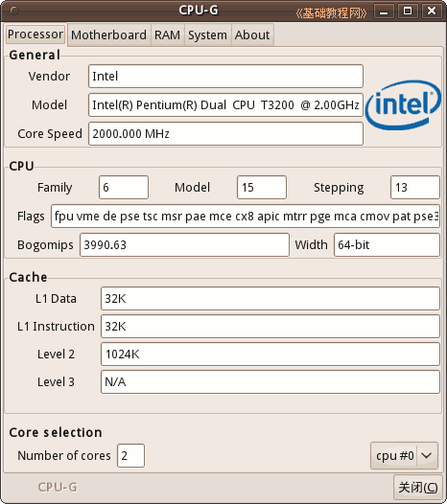
Task: Select the Core Speed 2000.000 MHz field
Action: point(226,134)
